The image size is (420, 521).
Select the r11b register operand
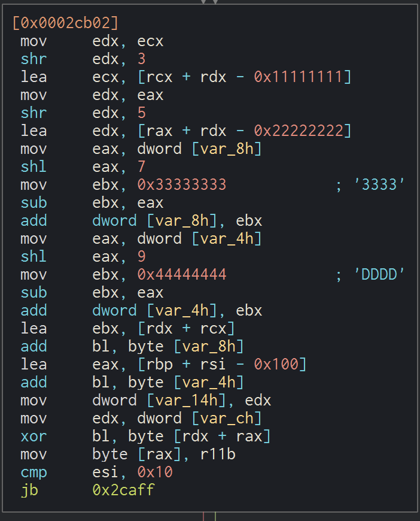217,454
